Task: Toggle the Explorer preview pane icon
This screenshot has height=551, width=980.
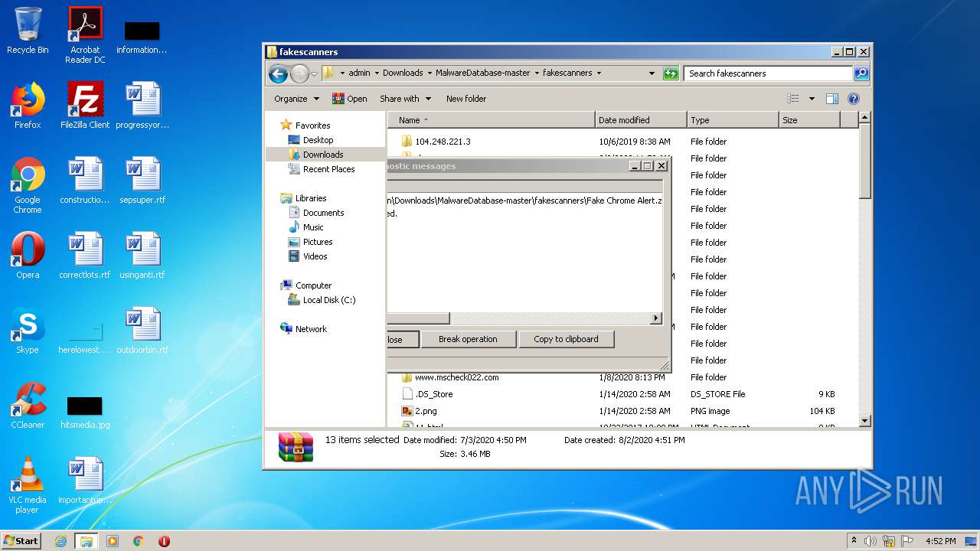Action: [x=832, y=99]
